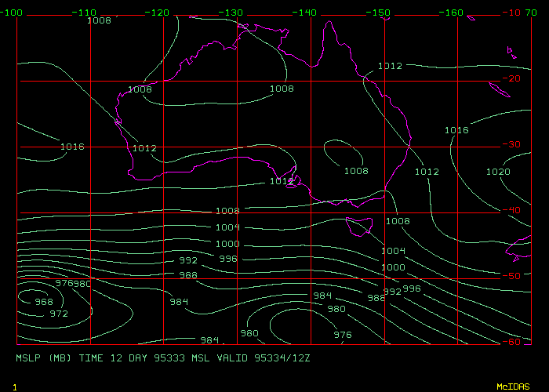Click the 1020 isobar label
Viewport: 549px width, 392px height.
point(498,172)
